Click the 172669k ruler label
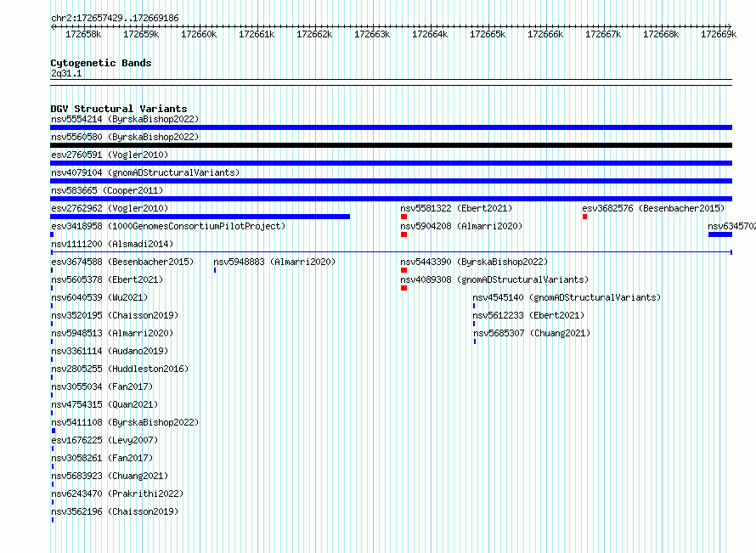The image size is (756, 553). pos(719,34)
